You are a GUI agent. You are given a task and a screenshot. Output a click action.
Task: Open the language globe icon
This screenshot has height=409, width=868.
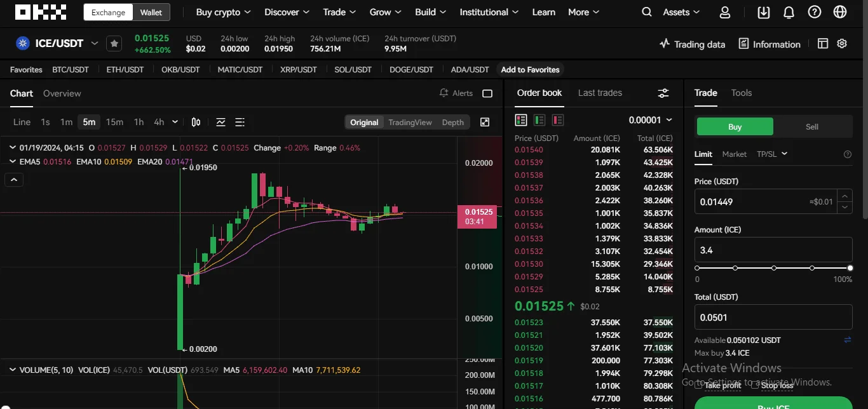(x=840, y=12)
